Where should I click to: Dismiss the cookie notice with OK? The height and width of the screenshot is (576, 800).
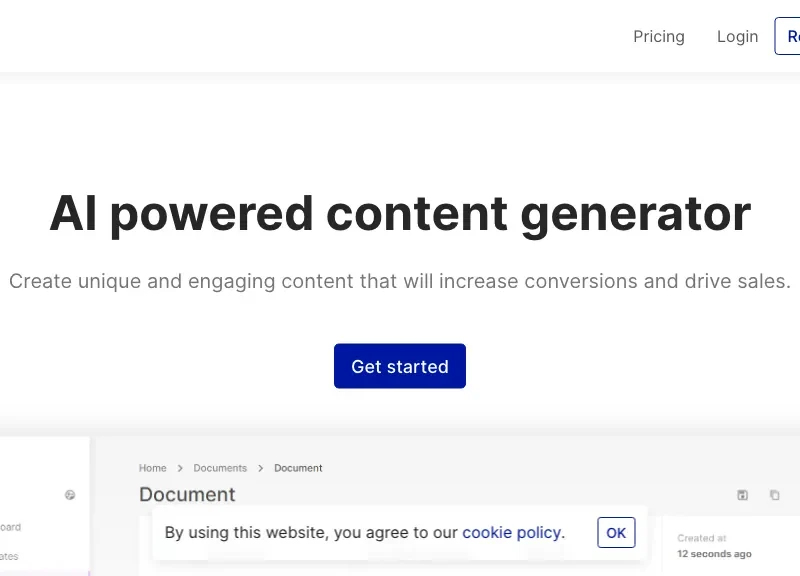pos(616,533)
